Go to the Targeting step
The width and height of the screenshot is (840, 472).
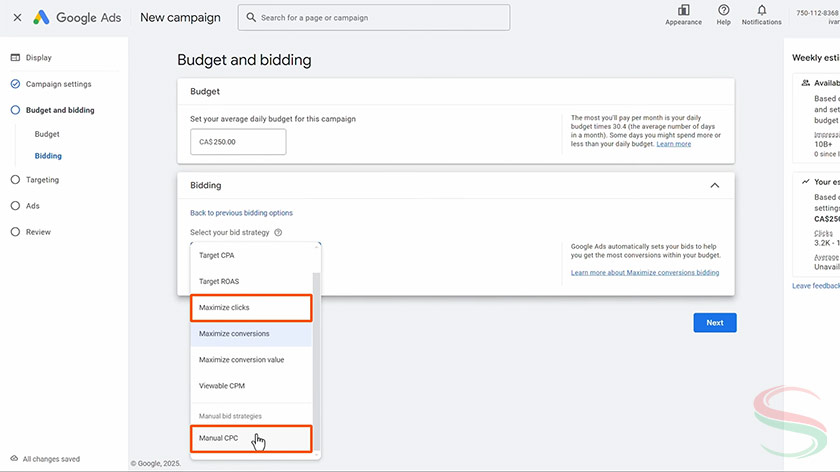pos(42,180)
